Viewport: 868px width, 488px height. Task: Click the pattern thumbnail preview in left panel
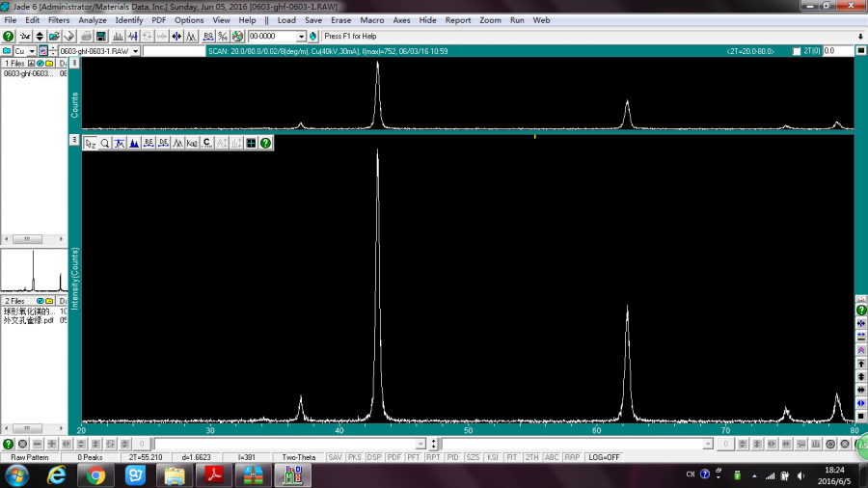click(34, 271)
